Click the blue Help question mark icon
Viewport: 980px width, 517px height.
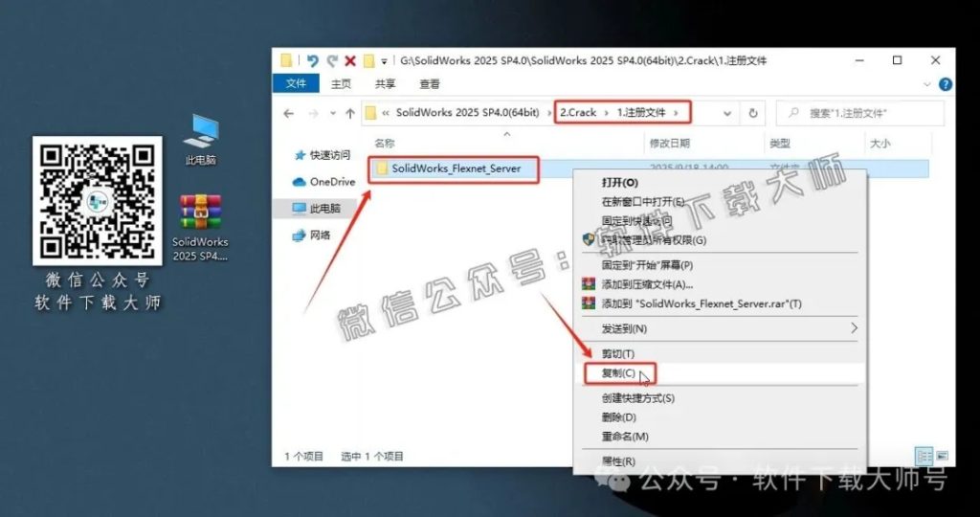click(946, 84)
